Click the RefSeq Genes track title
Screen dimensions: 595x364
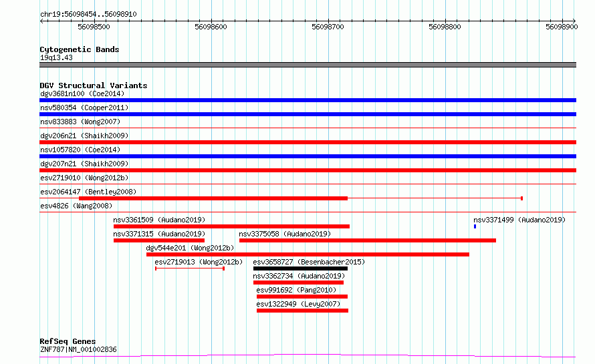pos(68,341)
